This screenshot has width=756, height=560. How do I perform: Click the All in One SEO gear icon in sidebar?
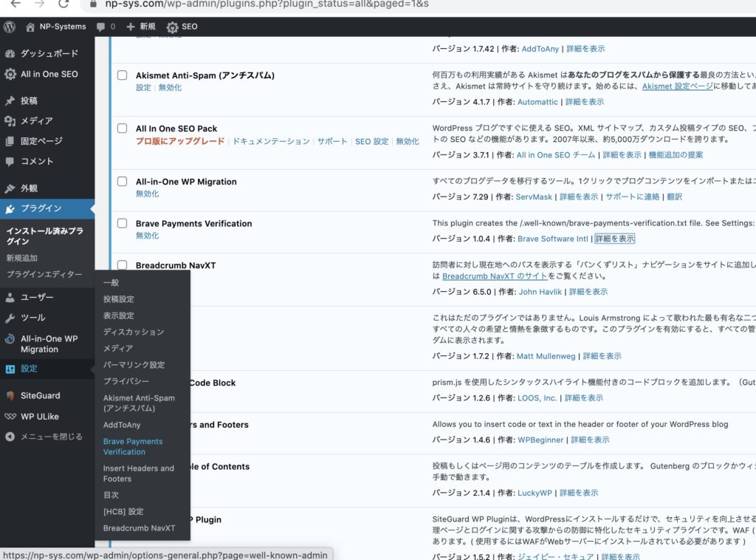pos(10,75)
